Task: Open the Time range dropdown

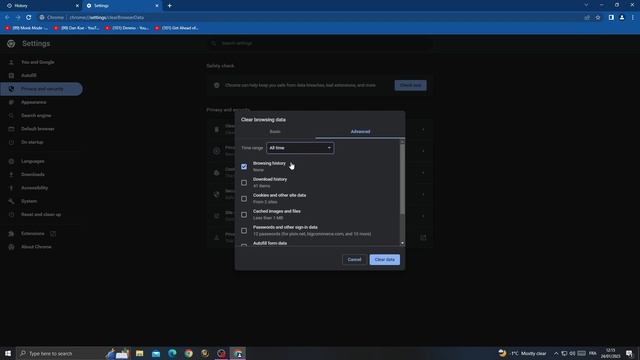Action: (x=300, y=148)
